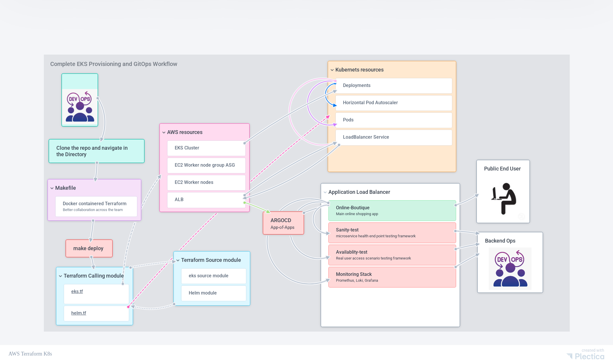
Task: Click the Backend Ops DevOps icon
Action: point(510,269)
